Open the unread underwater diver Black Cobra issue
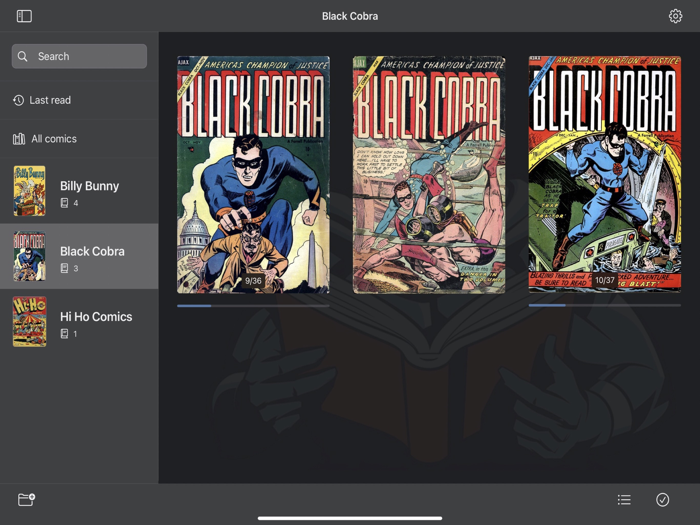Screen dimensions: 700x525 point(429,175)
